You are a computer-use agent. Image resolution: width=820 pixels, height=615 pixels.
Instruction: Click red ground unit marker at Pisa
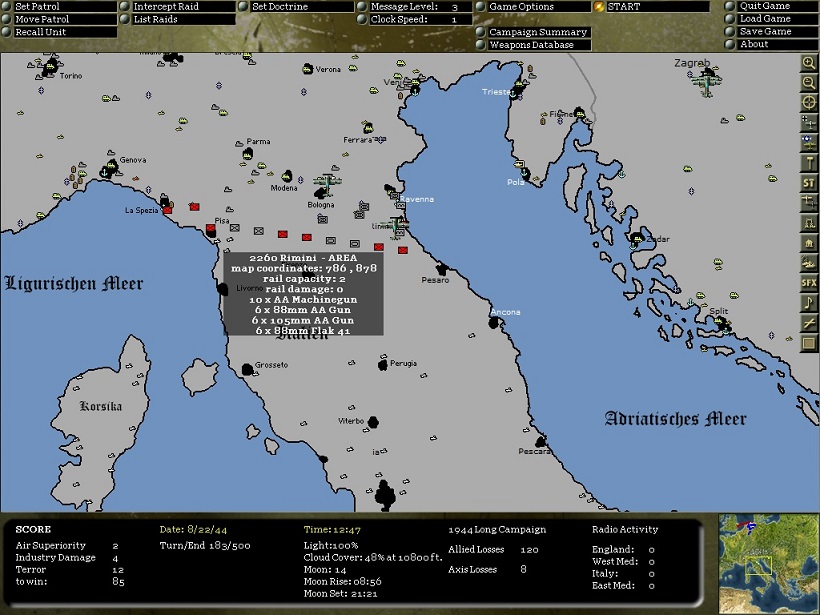coord(211,228)
